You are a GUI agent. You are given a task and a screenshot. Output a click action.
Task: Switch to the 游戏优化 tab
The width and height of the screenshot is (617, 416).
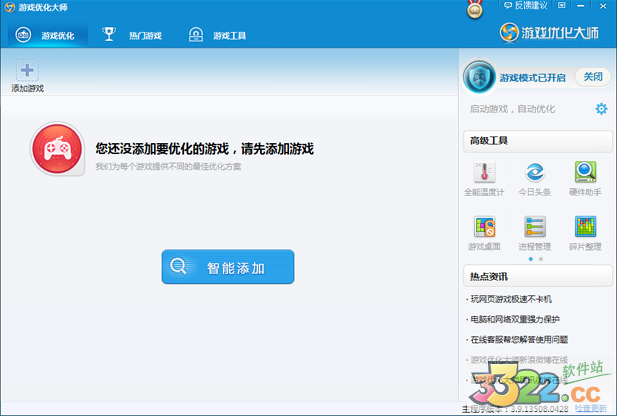(49, 36)
